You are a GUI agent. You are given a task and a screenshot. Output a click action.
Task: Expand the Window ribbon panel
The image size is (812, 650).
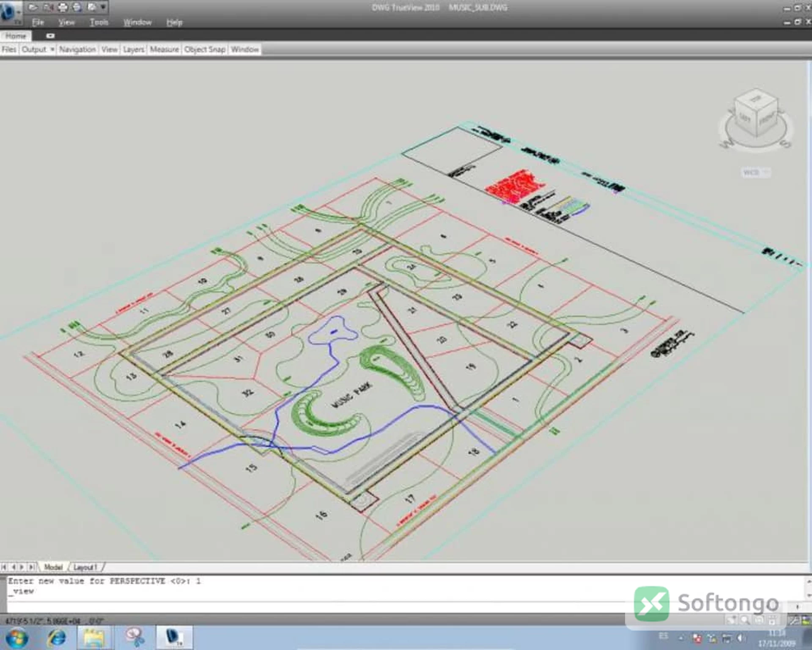(244, 50)
